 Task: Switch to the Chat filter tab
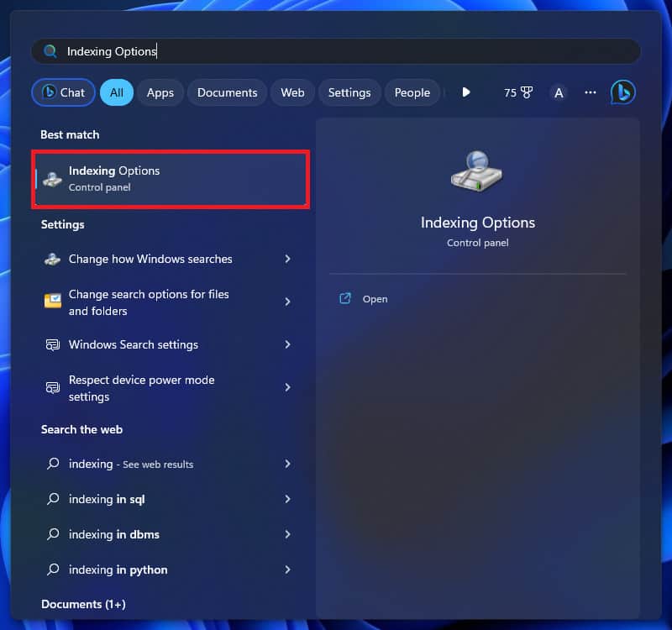coord(64,92)
